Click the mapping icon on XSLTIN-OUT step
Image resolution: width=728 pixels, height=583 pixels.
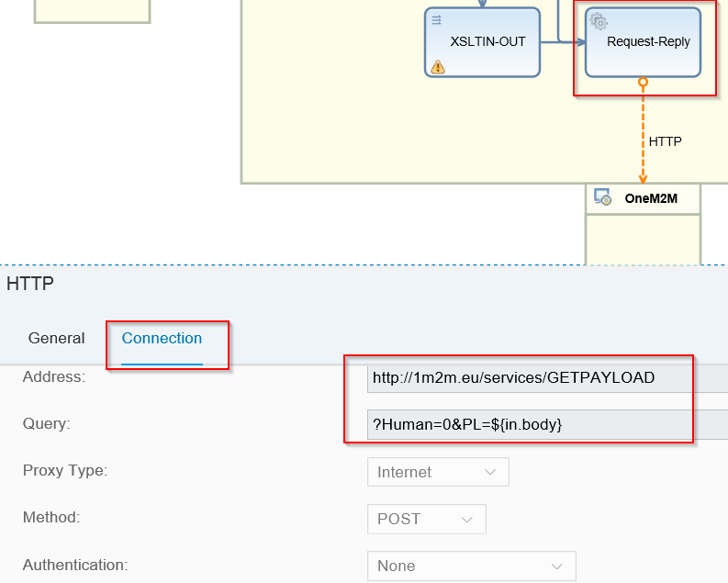coord(437,19)
